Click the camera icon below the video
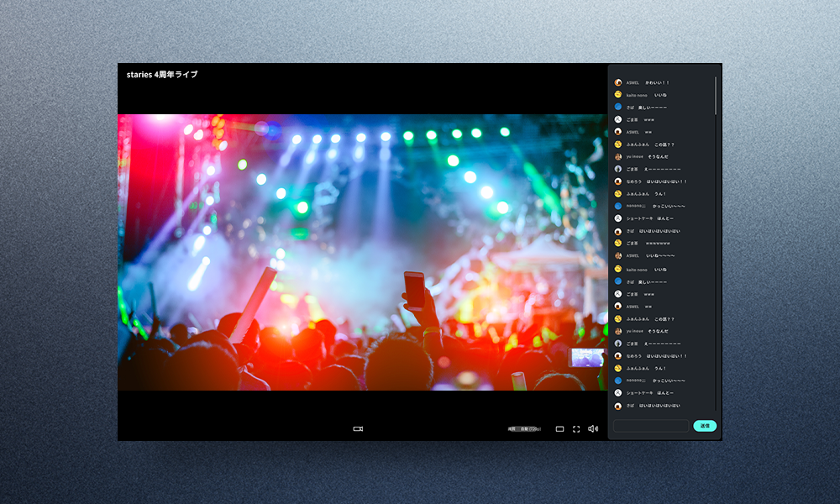This screenshot has height=504, width=840. pyautogui.click(x=358, y=428)
